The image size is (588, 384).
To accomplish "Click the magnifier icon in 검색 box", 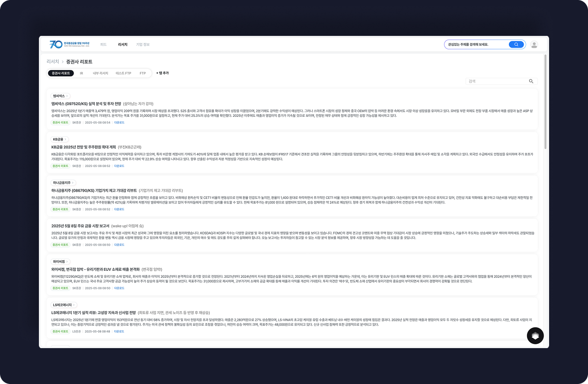I will click(x=531, y=81).
